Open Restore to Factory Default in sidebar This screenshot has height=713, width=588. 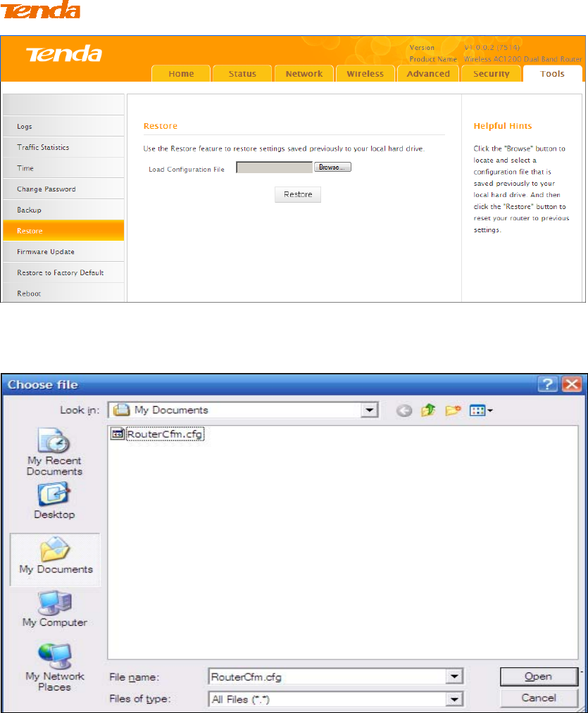point(63,272)
